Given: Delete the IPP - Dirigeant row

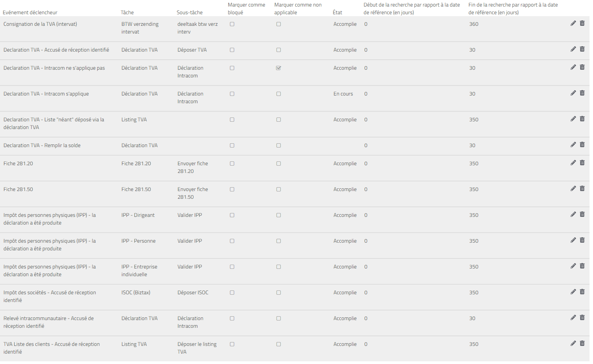Looking at the screenshot, I should [x=582, y=215].
